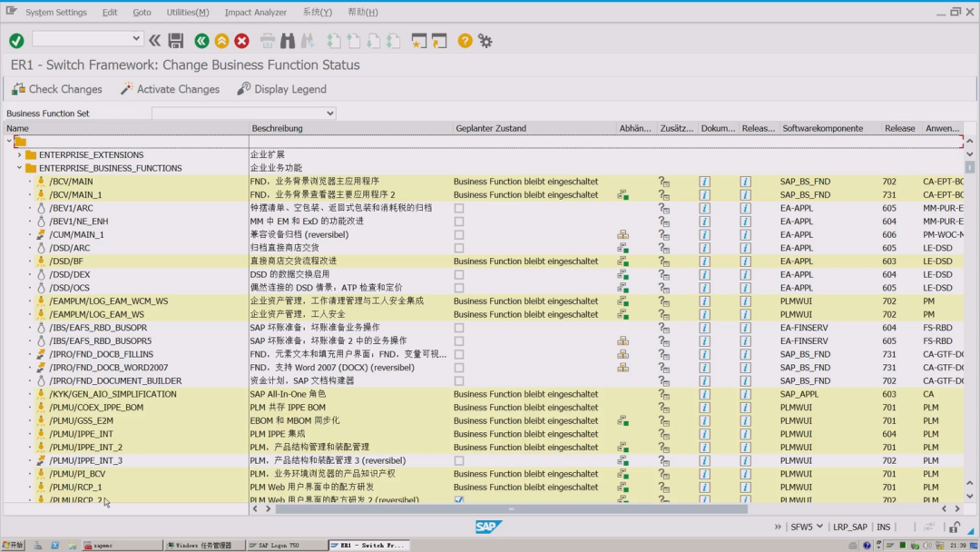Tick planned status checkbox for /BEV1/NE_ENH
The height and width of the screenshot is (552, 980).
click(459, 222)
